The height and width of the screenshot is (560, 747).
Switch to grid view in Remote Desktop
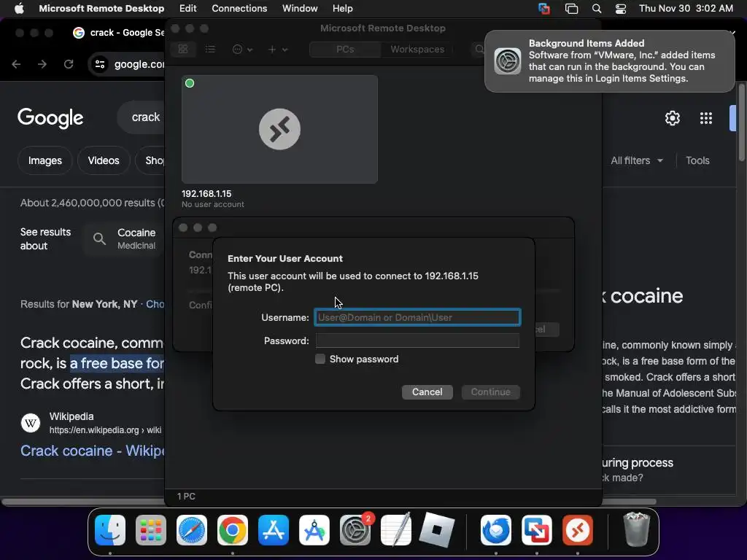[x=183, y=49]
